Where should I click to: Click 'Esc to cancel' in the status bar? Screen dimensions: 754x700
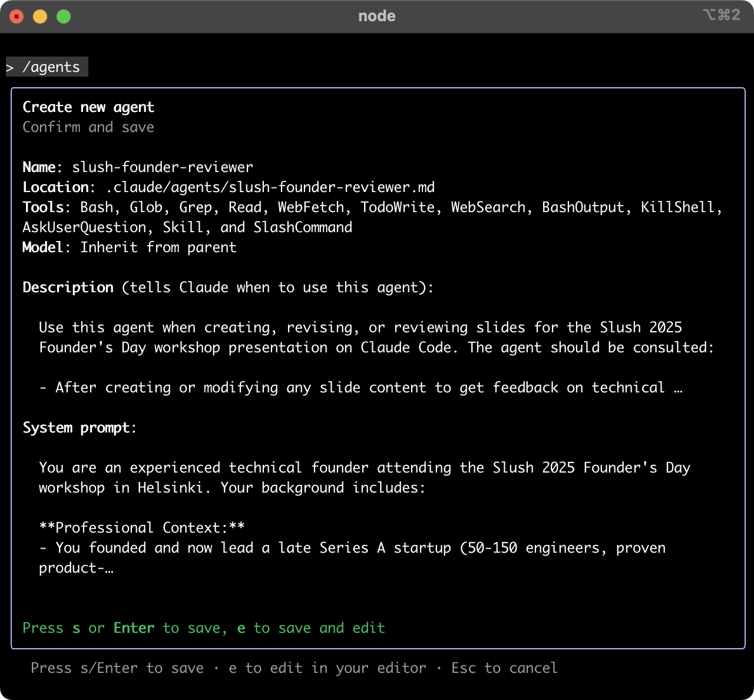pyautogui.click(x=504, y=668)
